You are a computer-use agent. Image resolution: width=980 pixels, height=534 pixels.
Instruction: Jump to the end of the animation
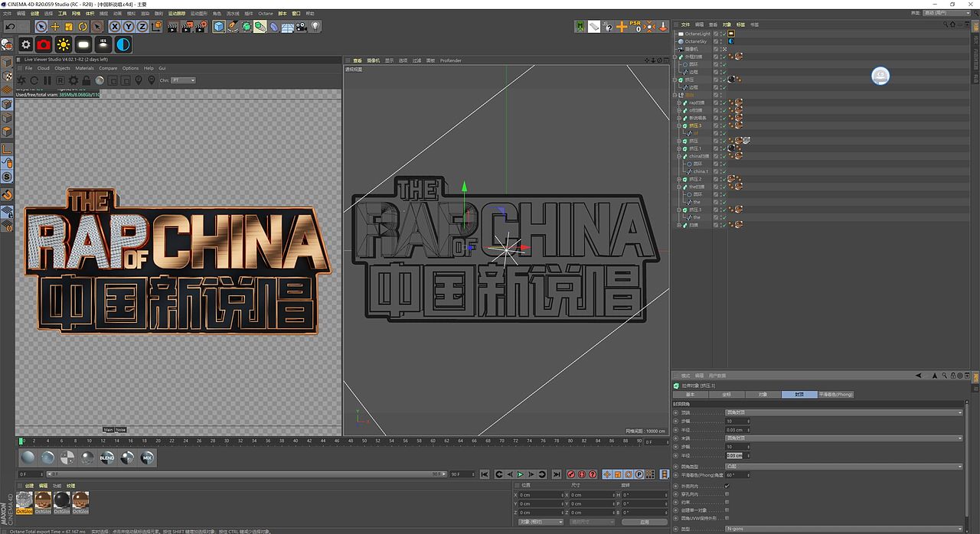pyautogui.click(x=556, y=474)
